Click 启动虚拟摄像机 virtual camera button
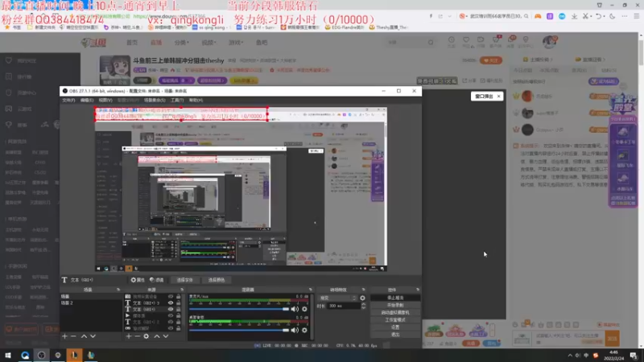The height and width of the screenshot is (362, 644). coord(395,312)
